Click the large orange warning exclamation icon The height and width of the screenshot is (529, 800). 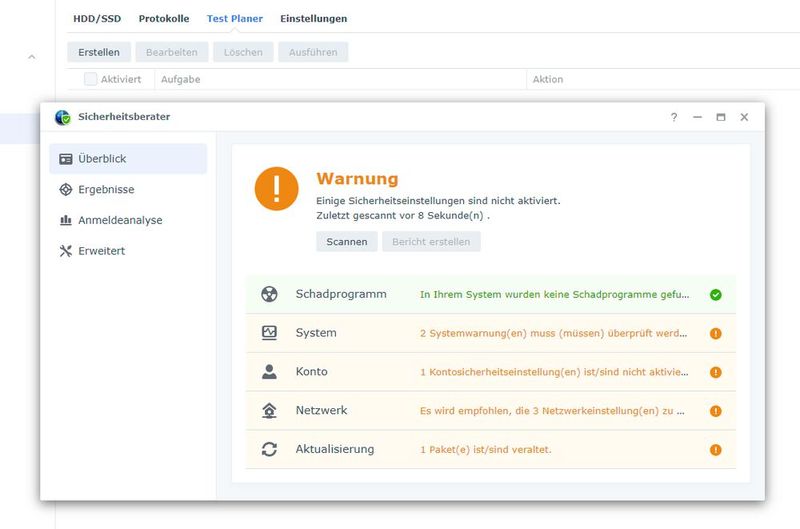[x=277, y=189]
